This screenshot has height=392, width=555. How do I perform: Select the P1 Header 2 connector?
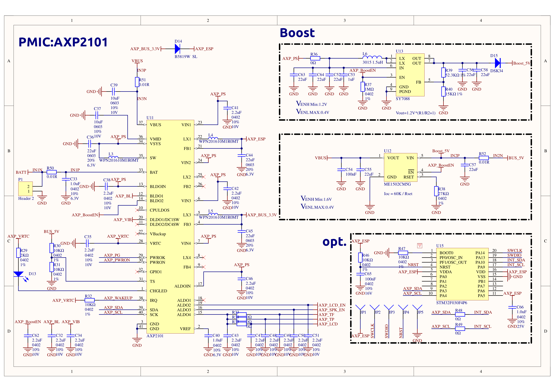click(x=25, y=189)
